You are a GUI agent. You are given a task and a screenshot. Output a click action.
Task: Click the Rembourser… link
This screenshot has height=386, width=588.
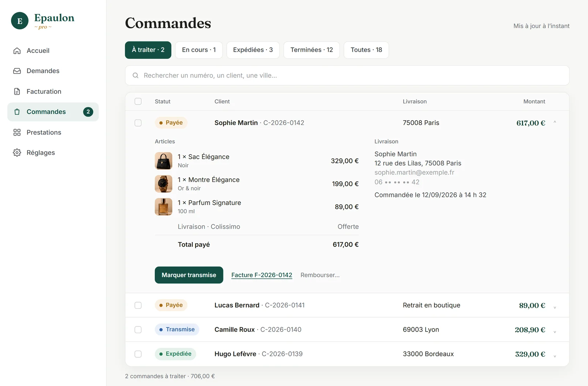coord(320,275)
